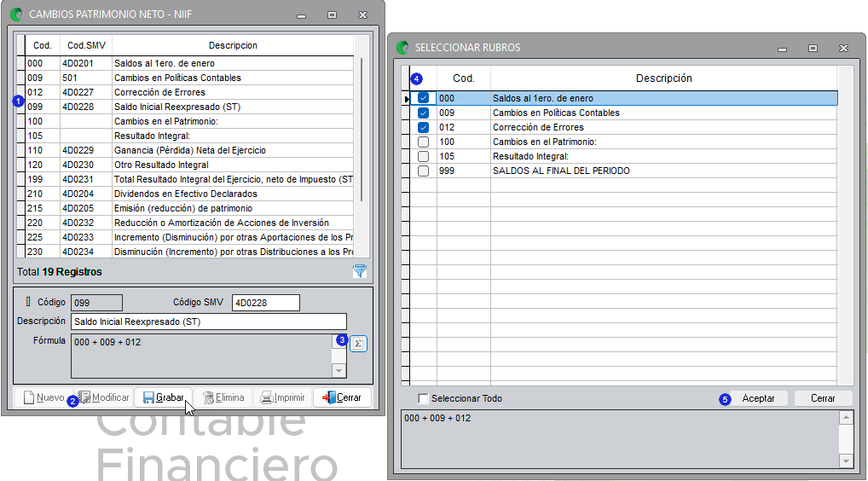
Task: Close the Cambios Patrimonio Neto window
Action: click(362, 15)
